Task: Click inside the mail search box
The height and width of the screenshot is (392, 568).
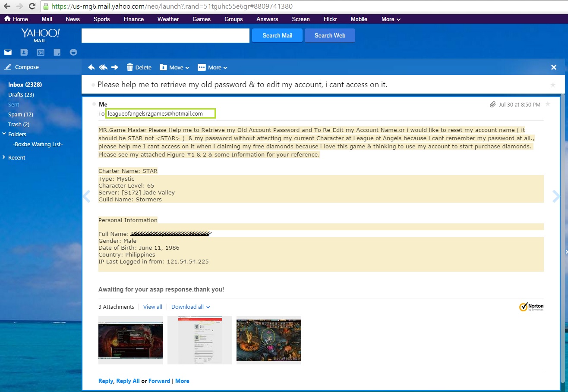Action: coord(165,35)
